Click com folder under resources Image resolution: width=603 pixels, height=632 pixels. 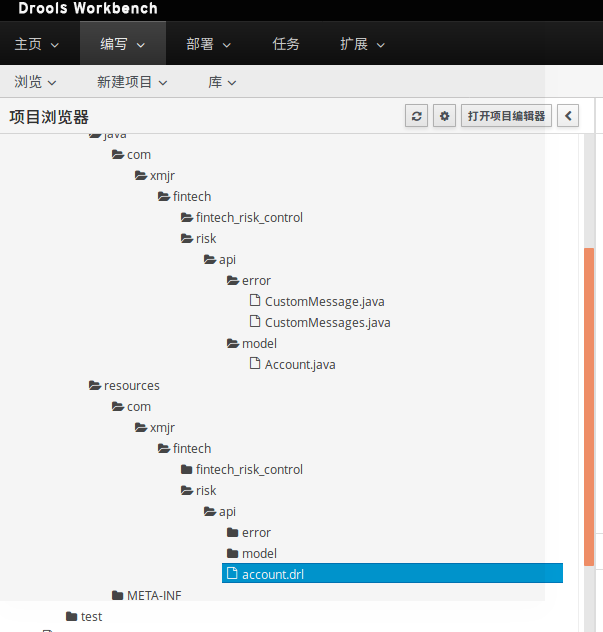pos(131,406)
